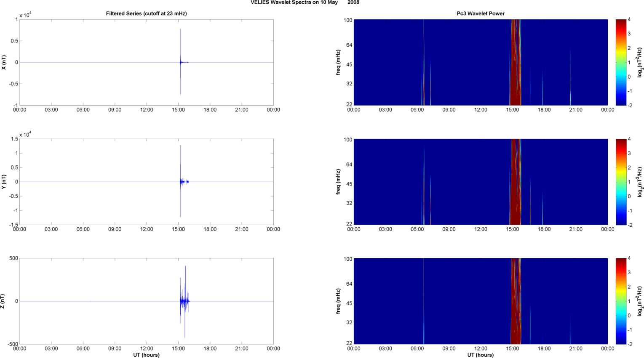Click the '15:00' tick under the X series plot
The height and width of the screenshot is (358, 644).
pyautogui.click(x=178, y=110)
